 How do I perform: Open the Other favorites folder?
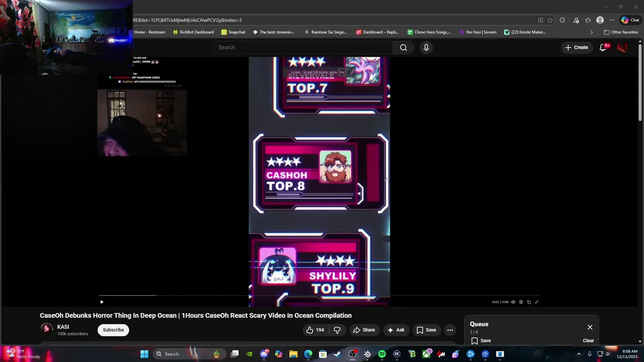tap(621, 32)
